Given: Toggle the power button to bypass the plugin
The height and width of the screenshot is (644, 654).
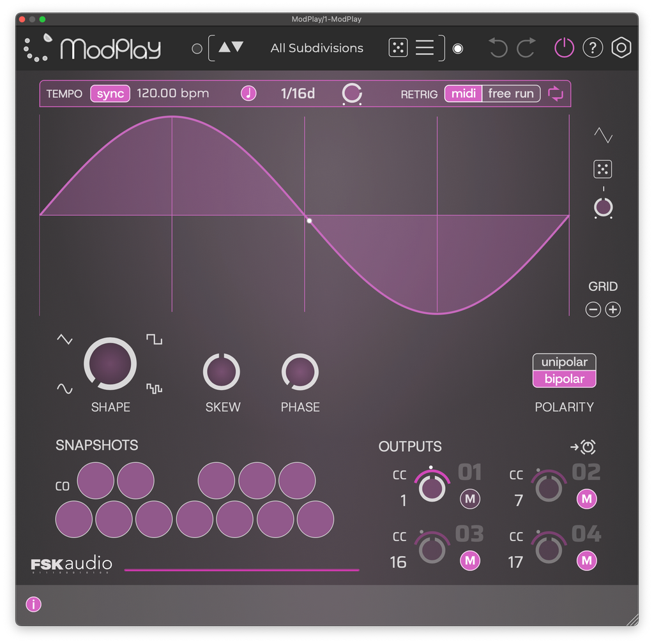Looking at the screenshot, I should [x=564, y=47].
